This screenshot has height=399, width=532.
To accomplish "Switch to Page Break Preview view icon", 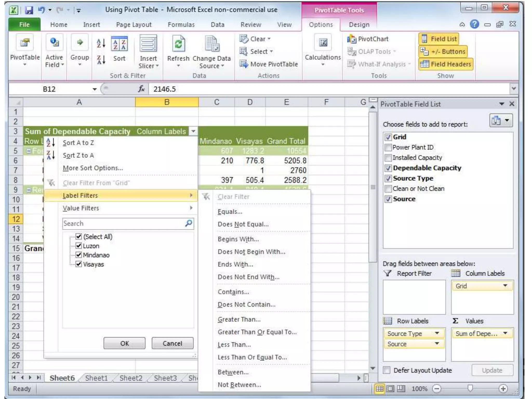I will coord(401,388).
